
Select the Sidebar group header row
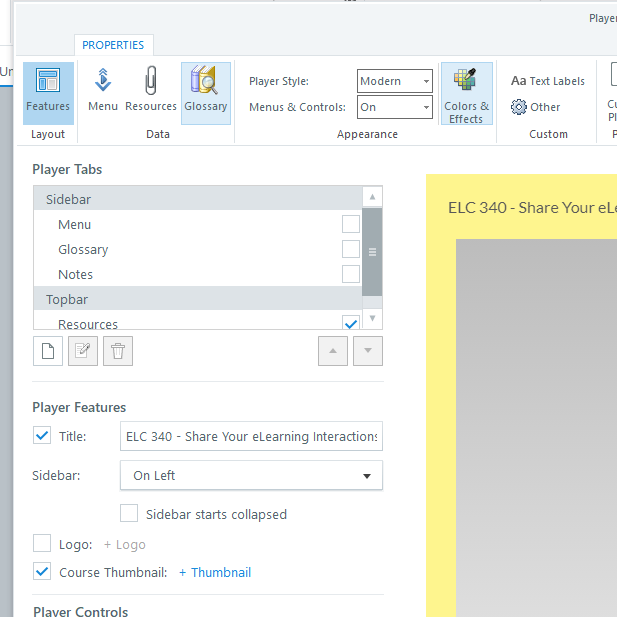point(198,199)
